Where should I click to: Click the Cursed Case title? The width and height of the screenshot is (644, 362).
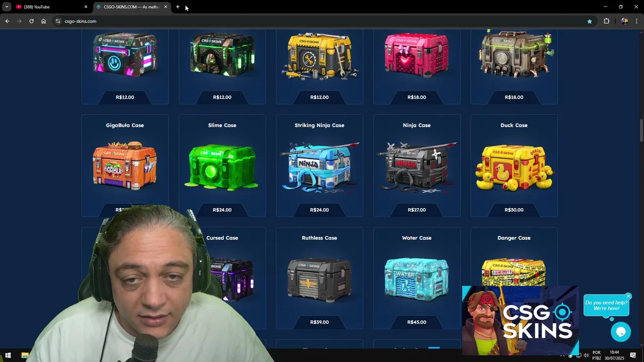pyautogui.click(x=222, y=238)
